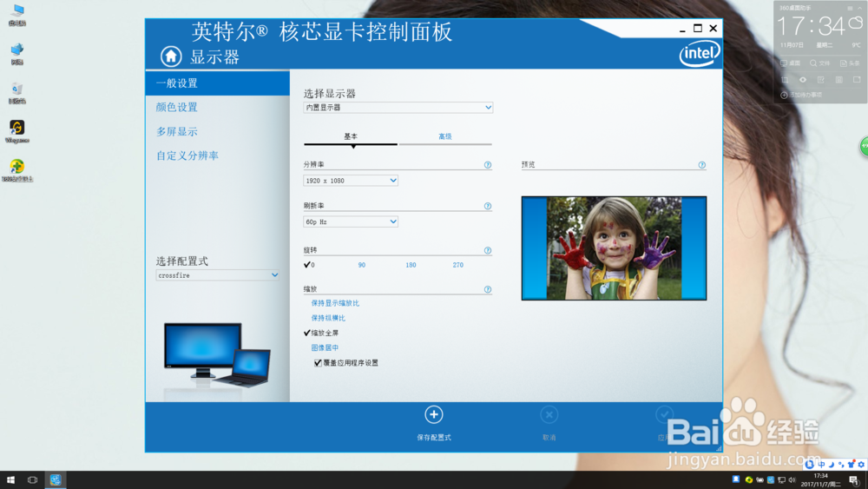Open This PC desktop icon

tap(17, 15)
